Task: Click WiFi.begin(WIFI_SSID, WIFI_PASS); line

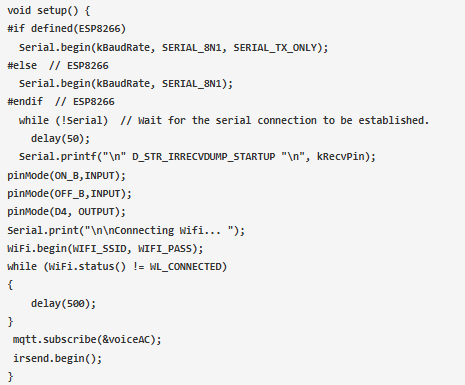Action: click(x=105, y=249)
